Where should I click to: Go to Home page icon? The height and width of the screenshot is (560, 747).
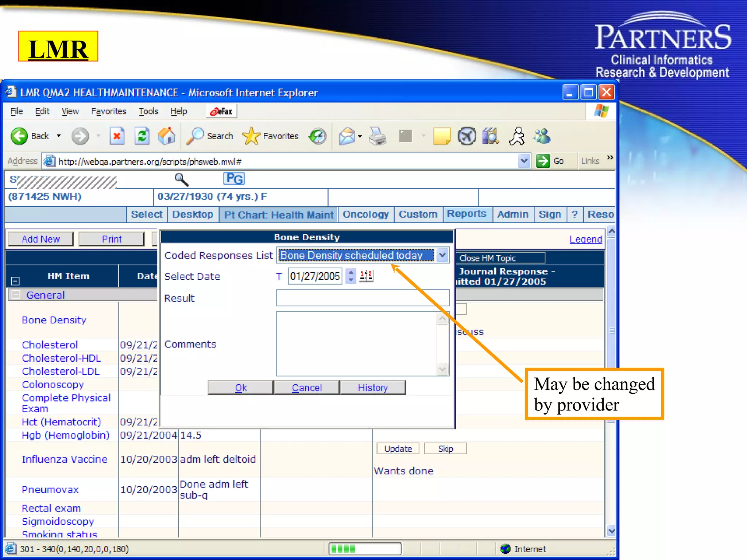coord(167,136)
